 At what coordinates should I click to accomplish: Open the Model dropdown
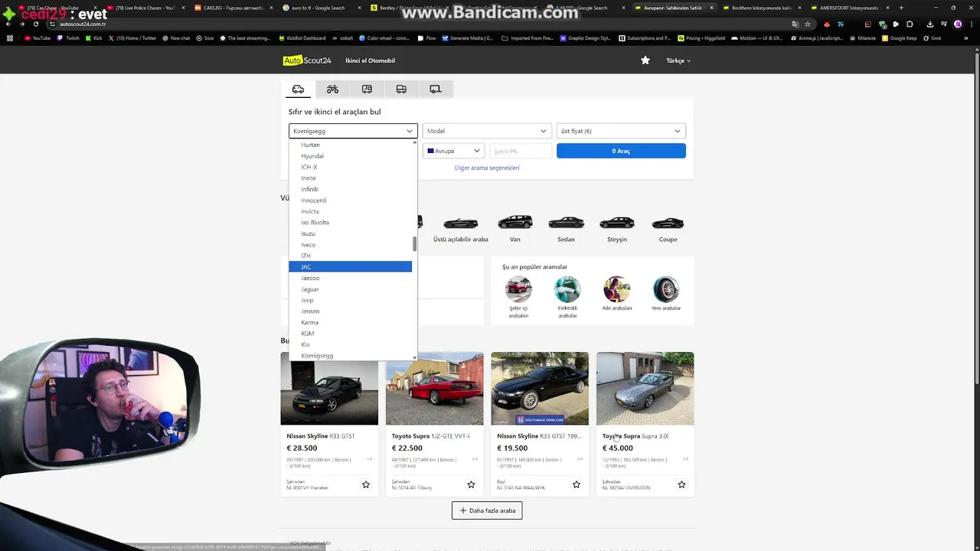[x=487, y=131]
